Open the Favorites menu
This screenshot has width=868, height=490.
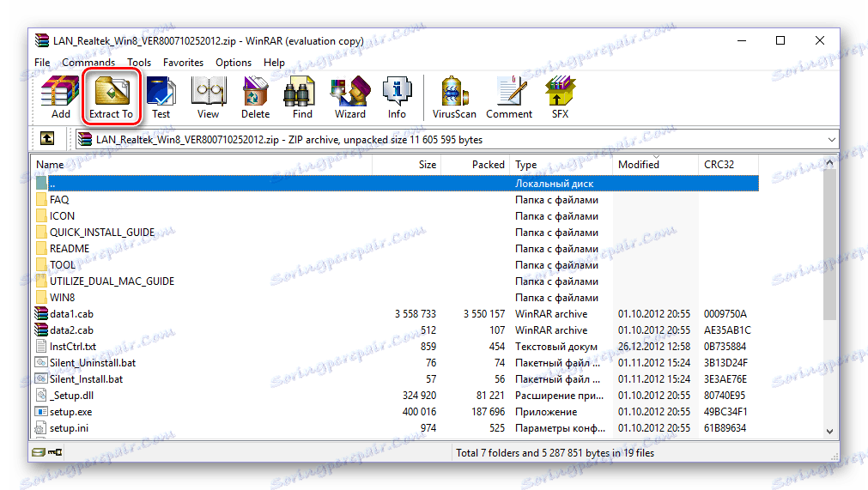pos(183,63)
